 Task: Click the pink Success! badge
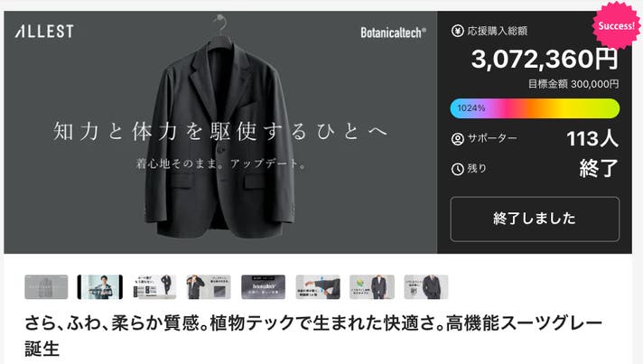[616, 25]
